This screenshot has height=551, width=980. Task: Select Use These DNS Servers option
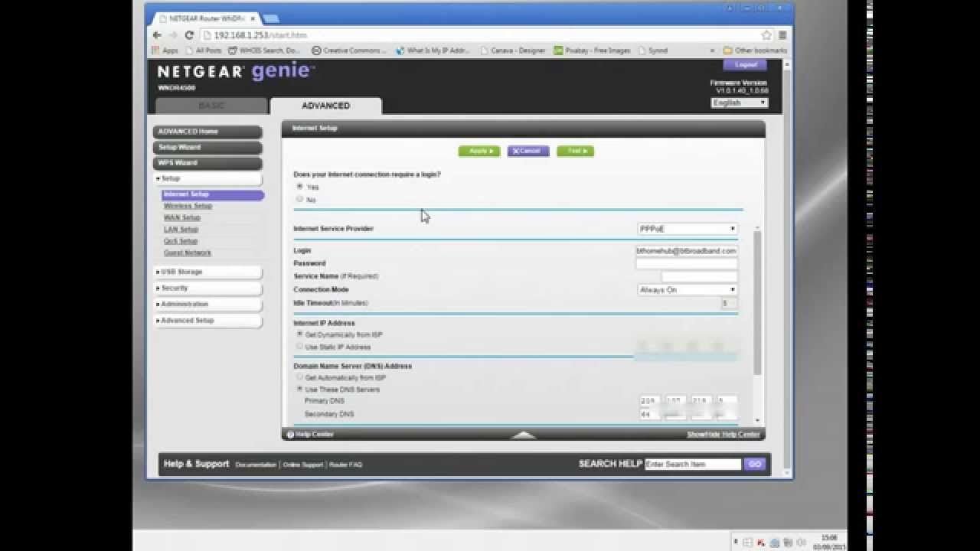(299, 389)
